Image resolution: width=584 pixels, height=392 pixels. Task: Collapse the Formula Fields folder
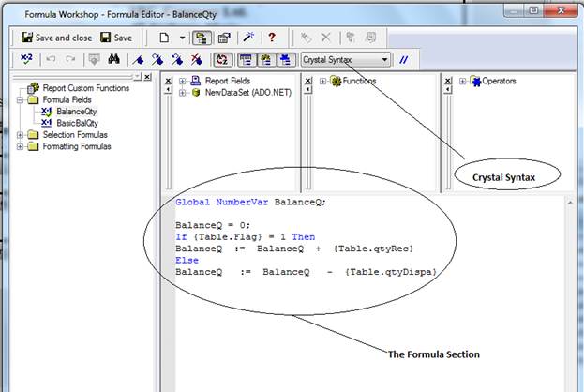[20, 99]
